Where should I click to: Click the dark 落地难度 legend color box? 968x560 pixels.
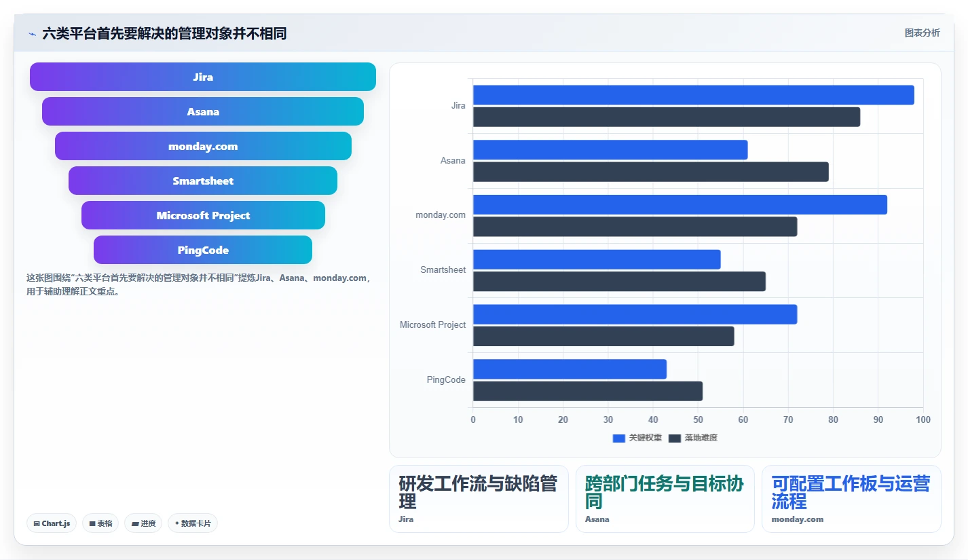click(x=675, y=438)
